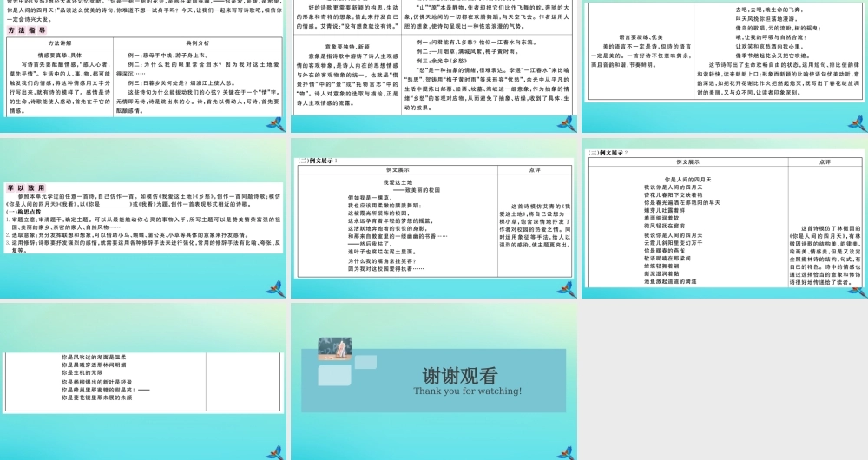Click the line '假如我是一棵草,'
Viewport: 868px width, 460px height.
371,198
